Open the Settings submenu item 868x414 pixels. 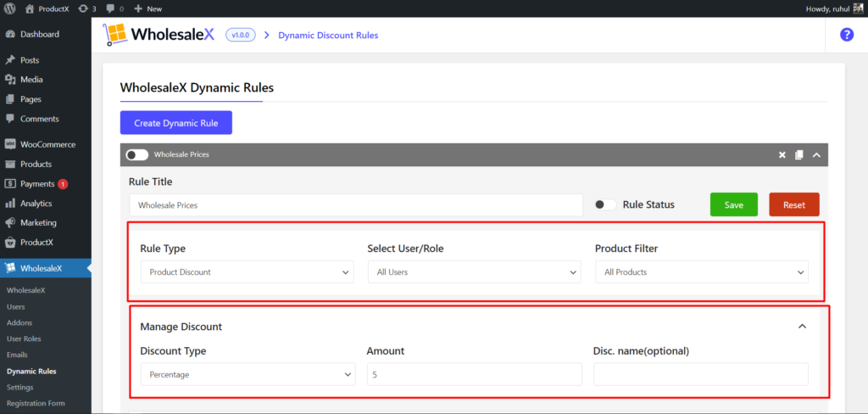20,388
